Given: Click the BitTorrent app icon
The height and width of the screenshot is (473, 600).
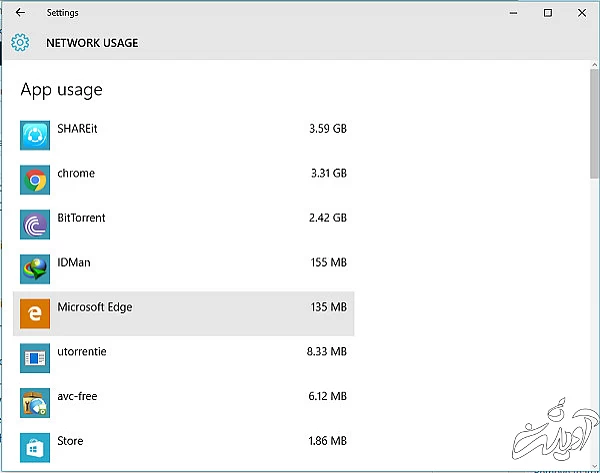Looking at the screenshot, I should coord(35,224).
